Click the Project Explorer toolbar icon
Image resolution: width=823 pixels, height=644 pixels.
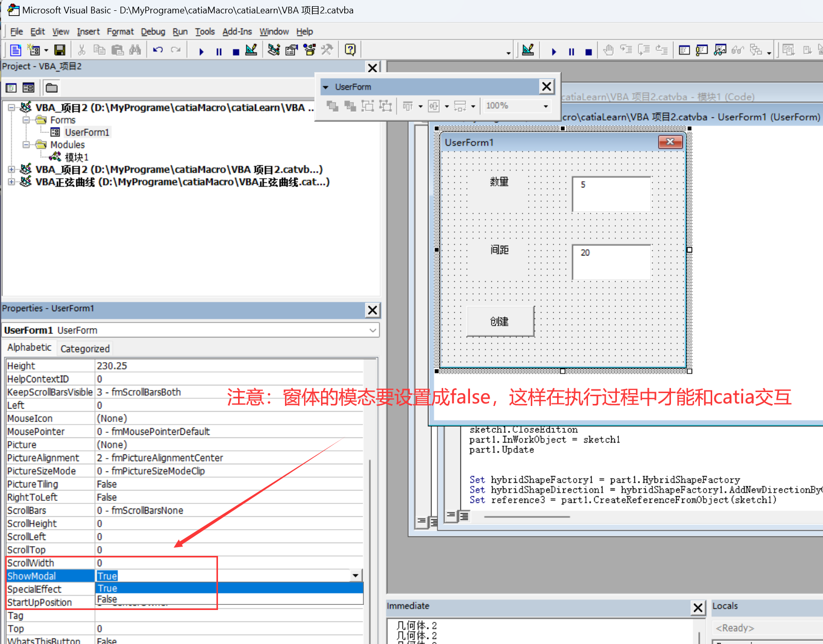(x=274, y=50)
